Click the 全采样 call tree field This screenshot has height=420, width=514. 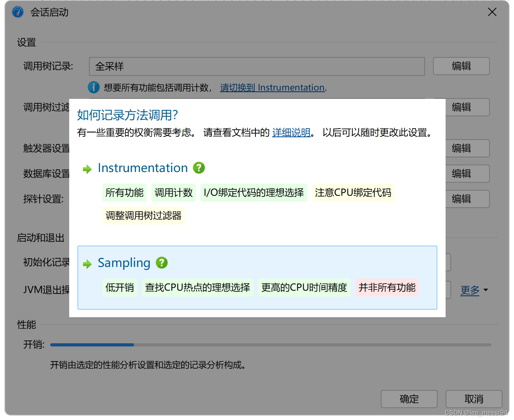(x=257, y=66)
